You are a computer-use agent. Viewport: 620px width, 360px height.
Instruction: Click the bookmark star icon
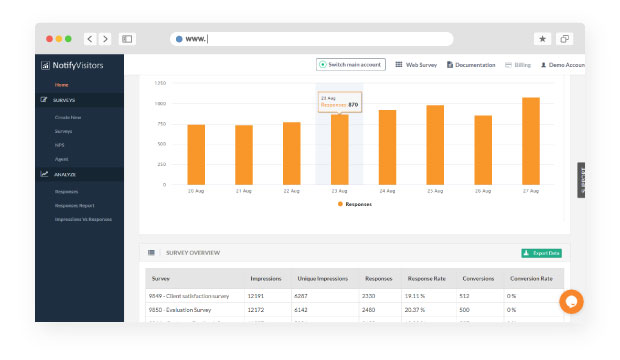pyautogui.click(x=542, y=39)
